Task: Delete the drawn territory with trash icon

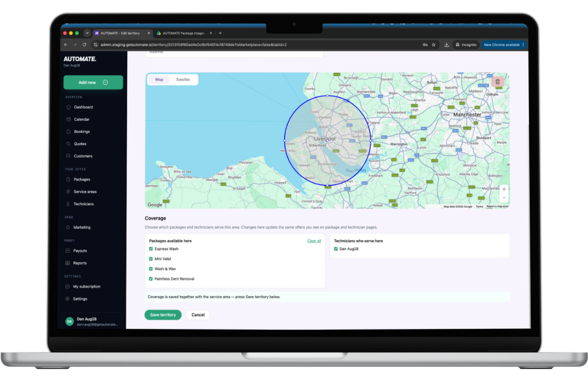Action: (x=498, y=82)
